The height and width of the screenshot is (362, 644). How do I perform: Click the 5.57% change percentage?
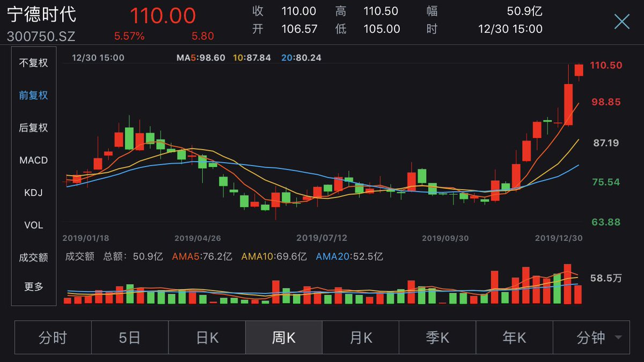point(129,36)
